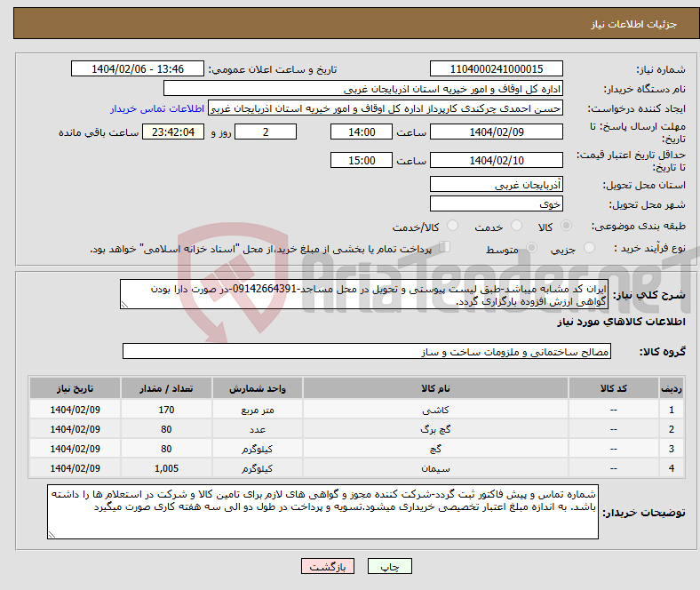The width and height of the screenshot is (700, 590).
Task: Click the کد کالا column header
Action: (614, 388)
